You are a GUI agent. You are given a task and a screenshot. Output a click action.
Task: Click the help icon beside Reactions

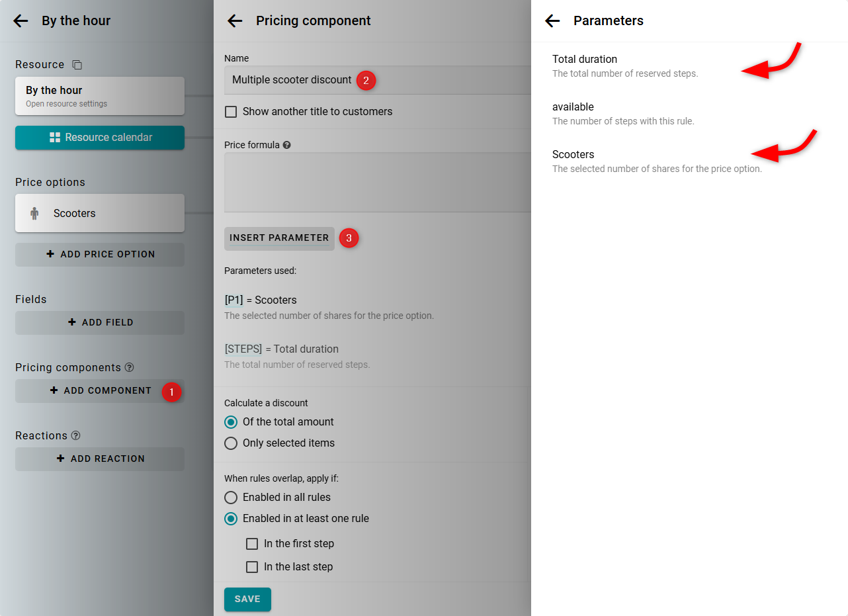pyautogui.click(x=75, y=435)
